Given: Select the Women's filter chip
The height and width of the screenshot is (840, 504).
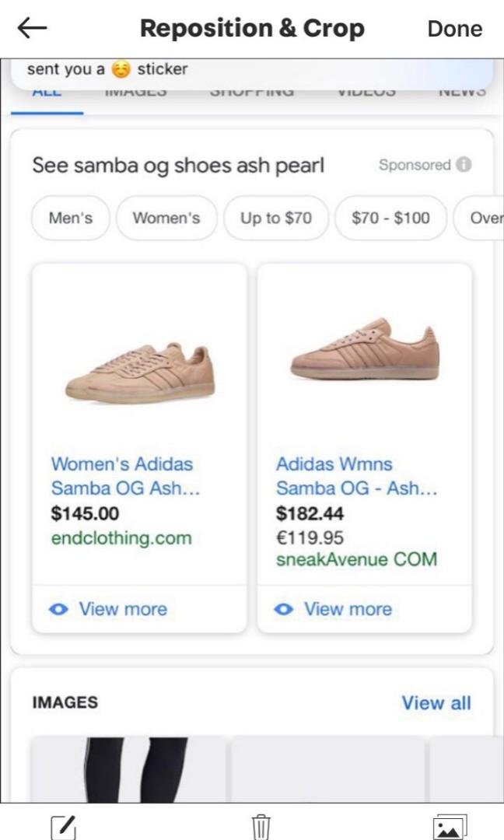Looking at the screenshot, I should [166, 218].
